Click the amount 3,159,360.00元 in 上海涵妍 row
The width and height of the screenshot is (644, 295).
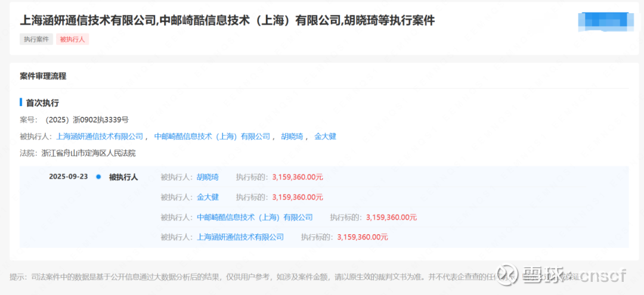point(363,237)
